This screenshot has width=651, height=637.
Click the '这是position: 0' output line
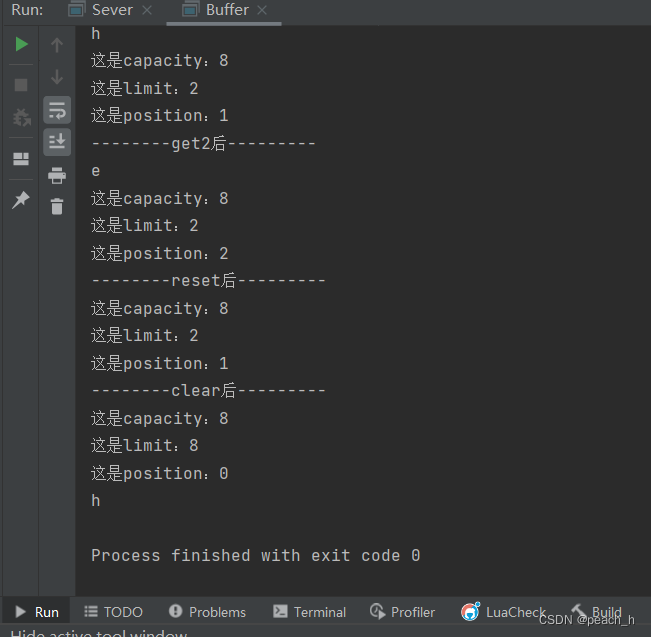coord(159,473)
